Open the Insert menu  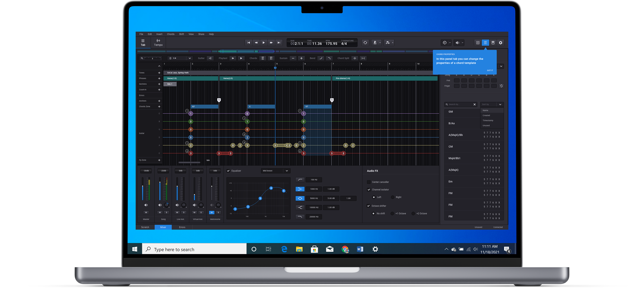(159, 34)
